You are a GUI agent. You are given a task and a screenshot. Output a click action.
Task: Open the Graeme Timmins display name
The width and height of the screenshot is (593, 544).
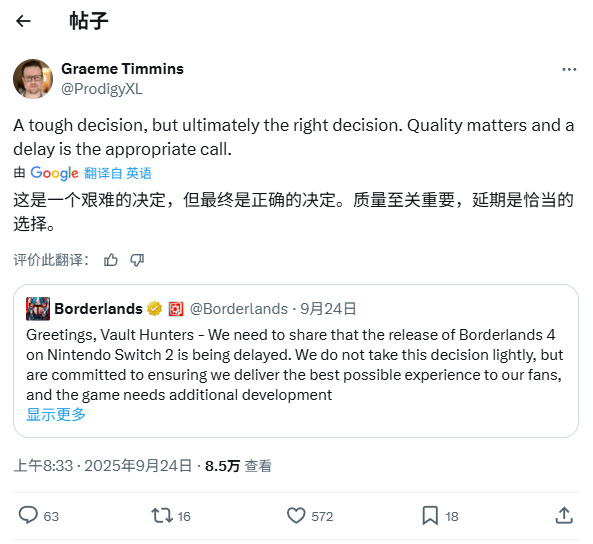tap(122, 69)
